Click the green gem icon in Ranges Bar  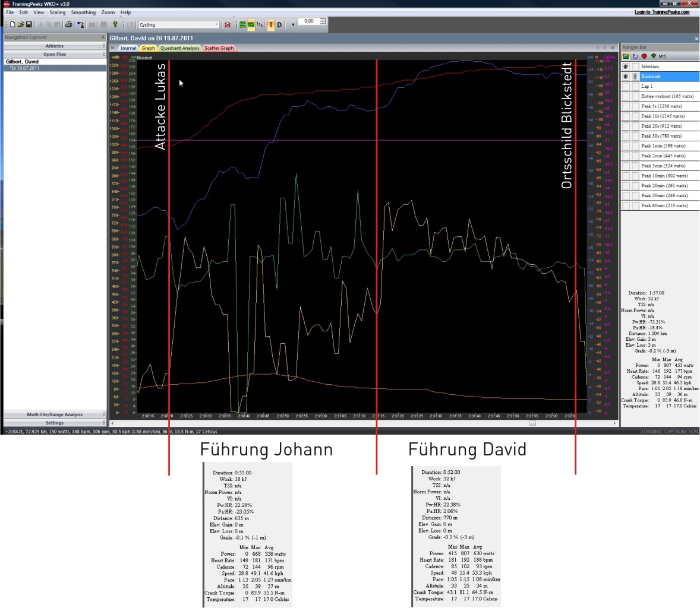point(653,56)
